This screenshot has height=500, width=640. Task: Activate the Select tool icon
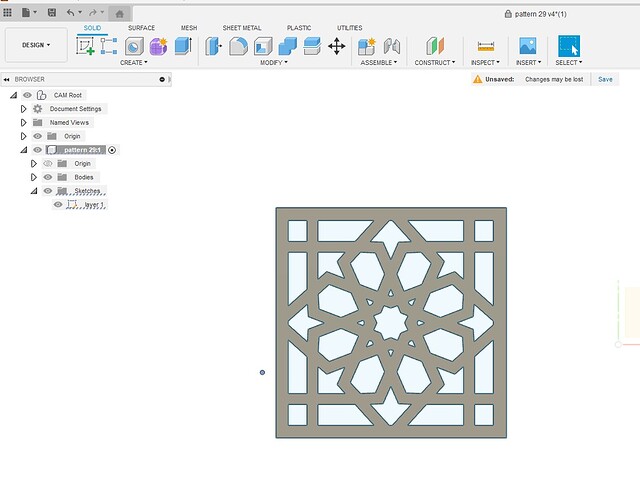tap(569, 46)
